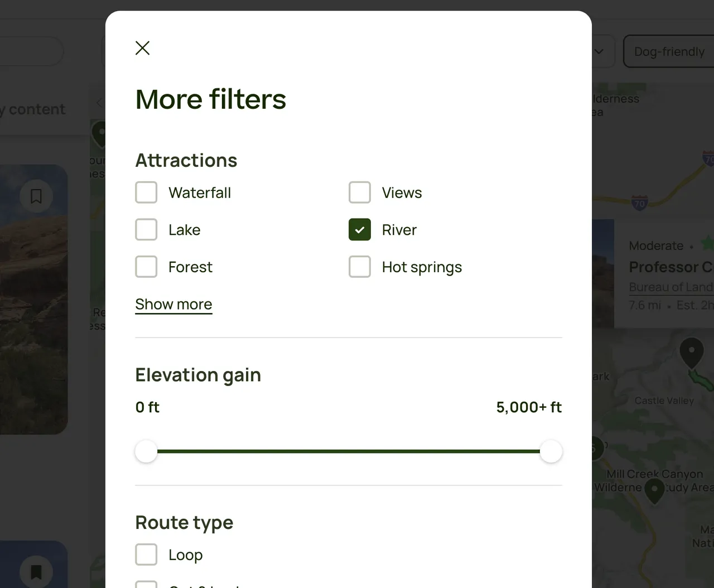Viewport: 714px width, 588px height.
Task: Expand attractions with Show more
Action: click(x=173, y=304)
